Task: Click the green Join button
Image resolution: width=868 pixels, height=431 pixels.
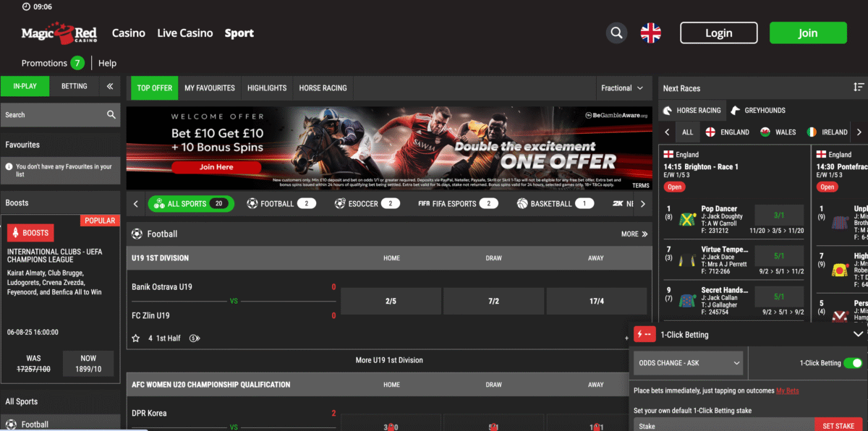Action: [x=808, y=33]
